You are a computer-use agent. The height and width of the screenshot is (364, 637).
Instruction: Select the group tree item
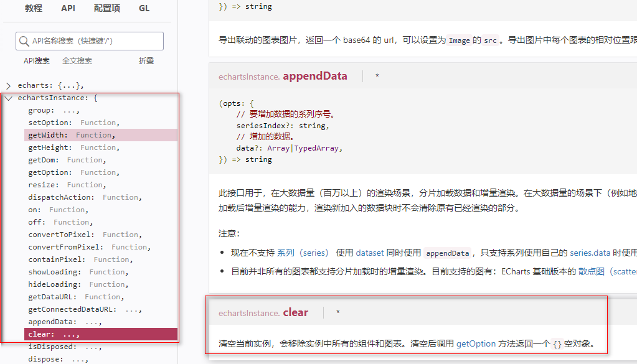[101, 110]
